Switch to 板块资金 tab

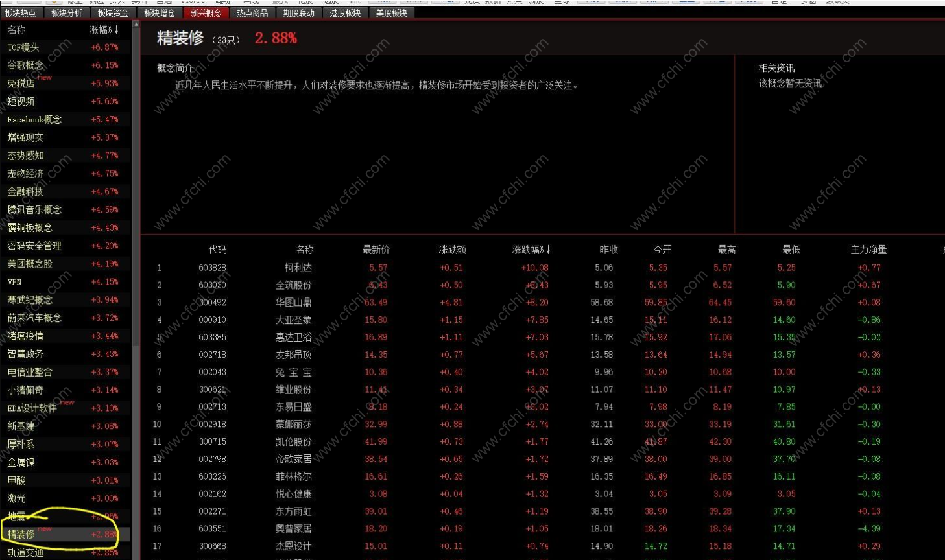114,13
